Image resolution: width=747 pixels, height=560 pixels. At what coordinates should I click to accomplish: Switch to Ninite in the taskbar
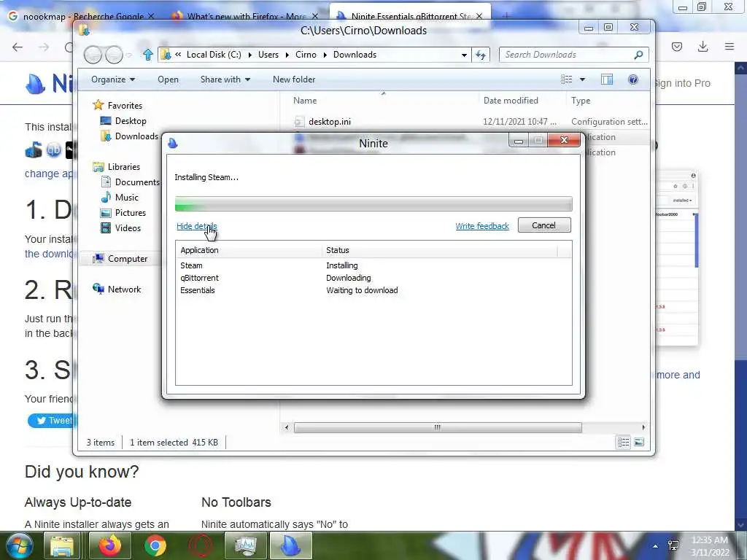(x=290, y=545)
